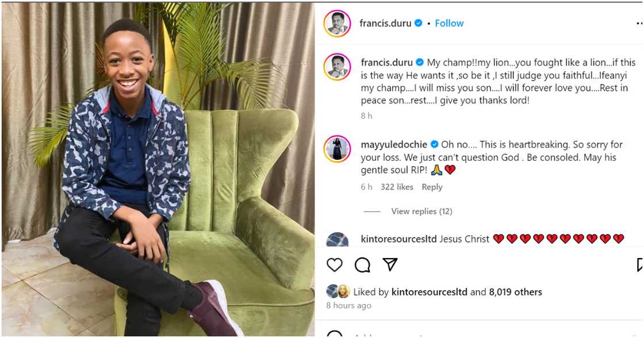Click 8 hours ago post timestamp
Viewport: 644px width, 338px height.
point(348,306)
